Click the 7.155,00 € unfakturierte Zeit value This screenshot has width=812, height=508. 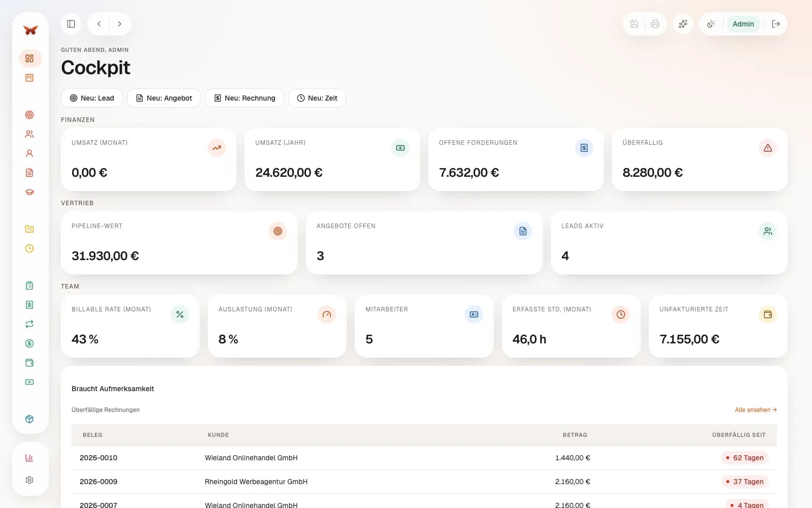tap(689, 339)
